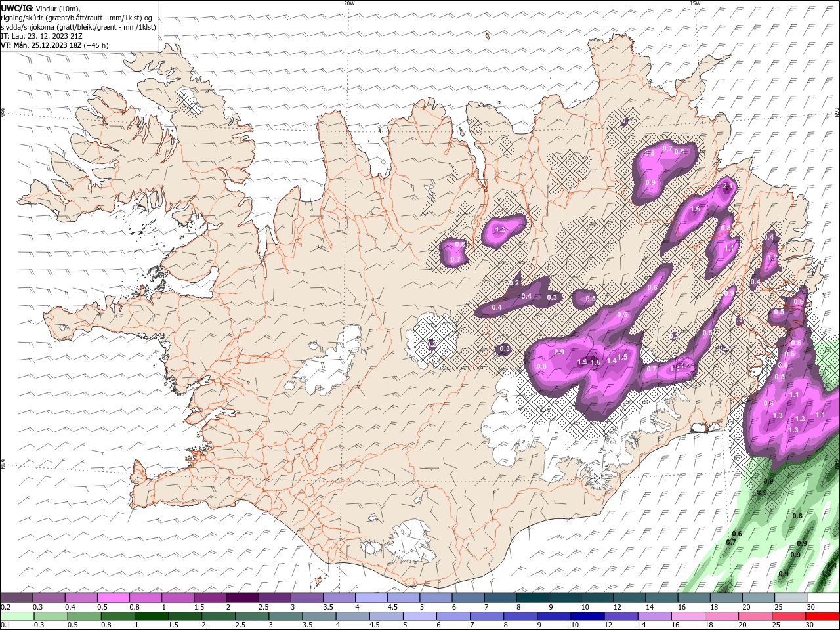Select the bright pink 0.5 swatch, top legend row
The height and width of the screenshot is (630, 840).
pos(113,598)
